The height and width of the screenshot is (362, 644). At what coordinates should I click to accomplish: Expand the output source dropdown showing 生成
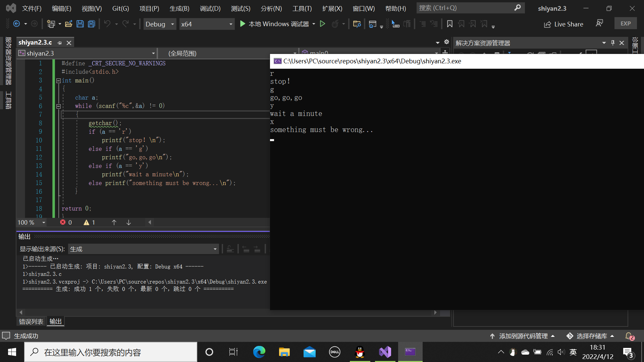215,249
